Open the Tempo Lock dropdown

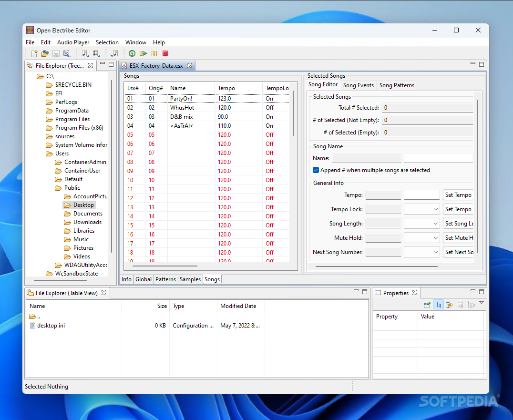(421, 209)
